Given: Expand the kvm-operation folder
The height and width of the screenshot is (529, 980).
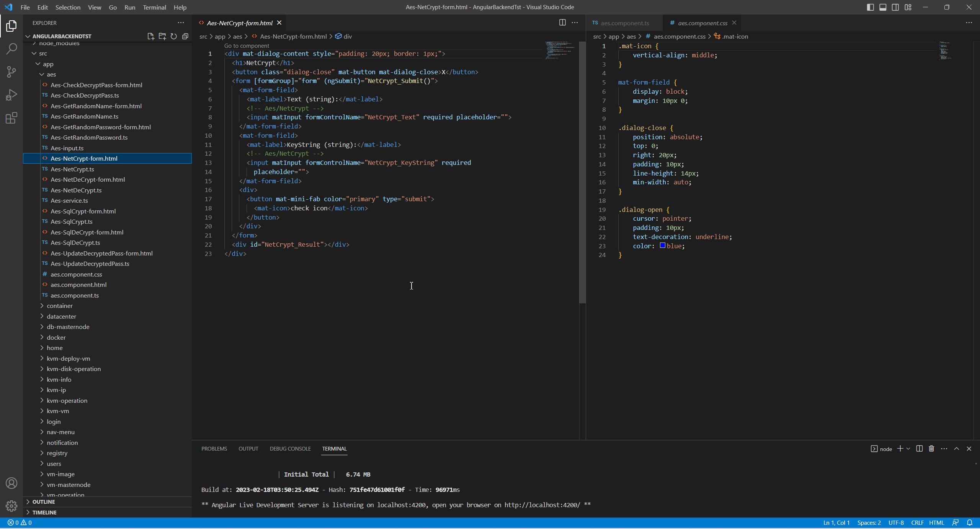Looking at the screenshot, I should tap(67, 400).
